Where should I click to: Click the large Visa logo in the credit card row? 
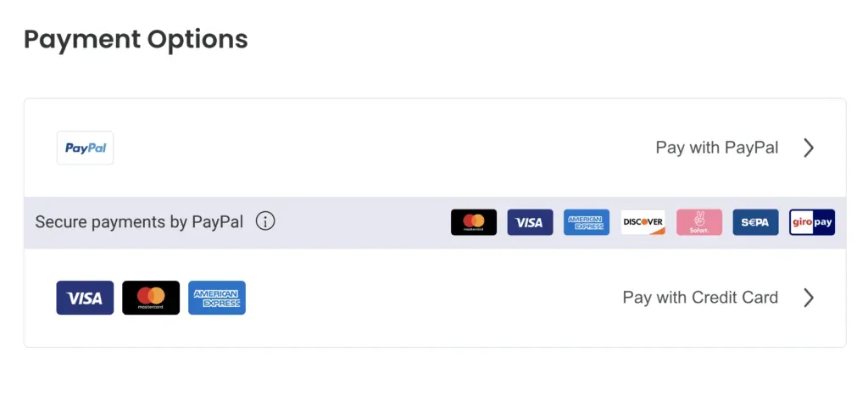tap(85, 298)
